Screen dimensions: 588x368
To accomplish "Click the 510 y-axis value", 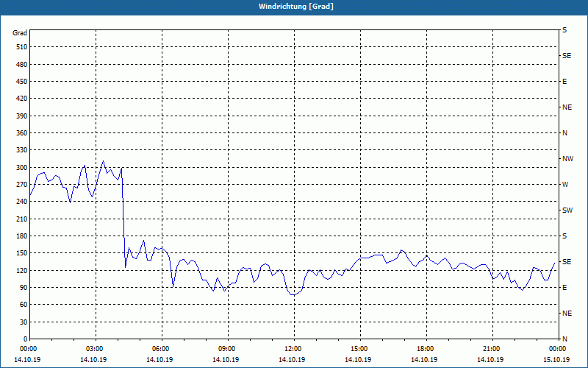I will (22, 47).
